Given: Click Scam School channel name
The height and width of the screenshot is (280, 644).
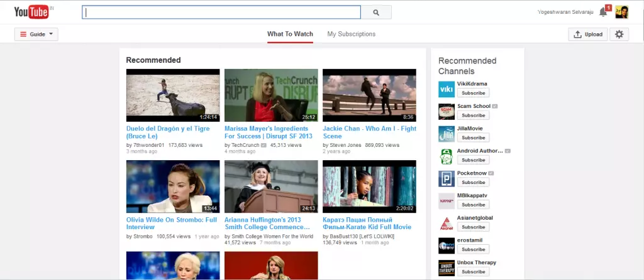Looking at the screenshot, I should coord(474,106).
